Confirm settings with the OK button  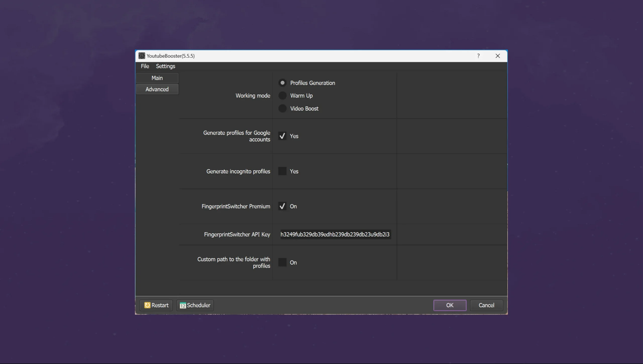(x=450, y=305)
